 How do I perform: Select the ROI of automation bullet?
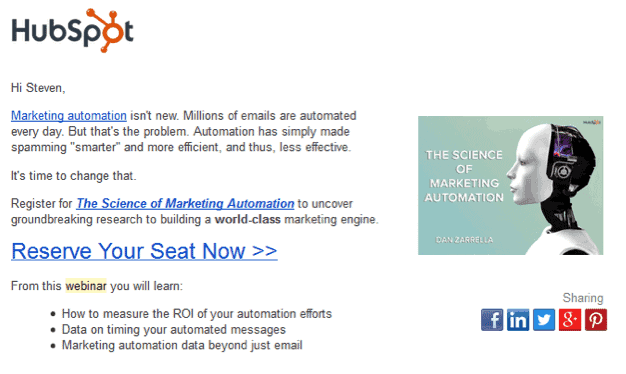[x=196, y=314]
